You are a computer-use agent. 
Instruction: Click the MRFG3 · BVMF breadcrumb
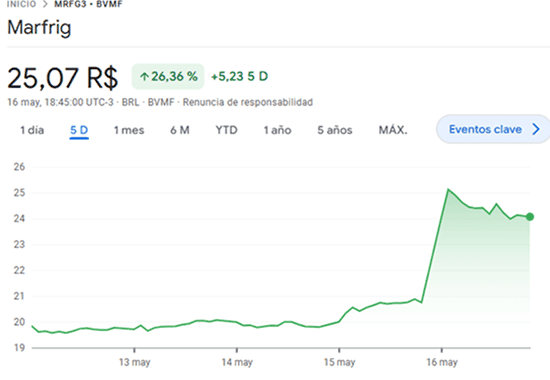point(88,4)
